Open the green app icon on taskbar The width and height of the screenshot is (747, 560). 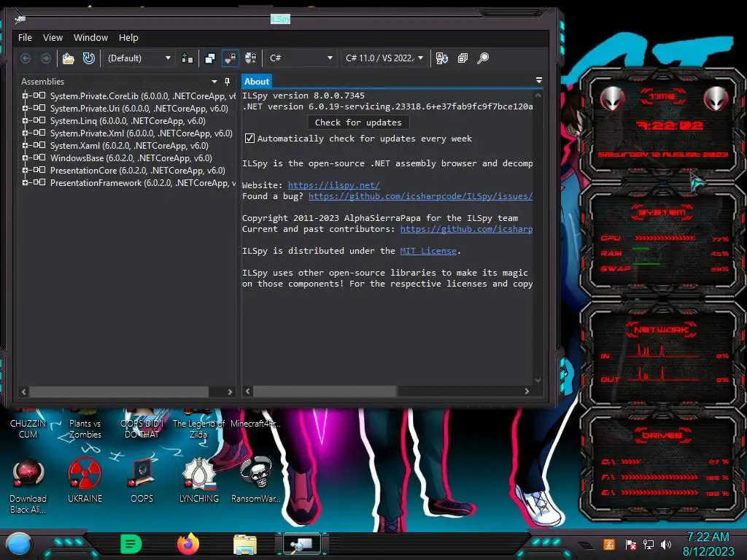tap(131, 544)
